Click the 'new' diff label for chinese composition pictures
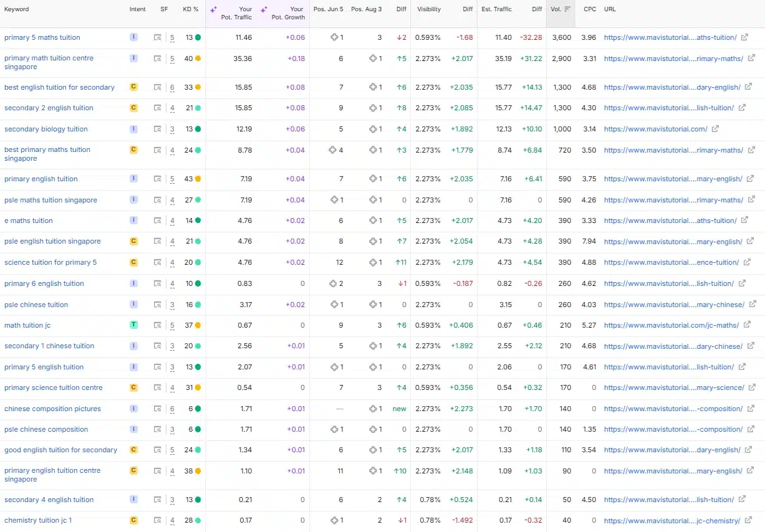 400,409
